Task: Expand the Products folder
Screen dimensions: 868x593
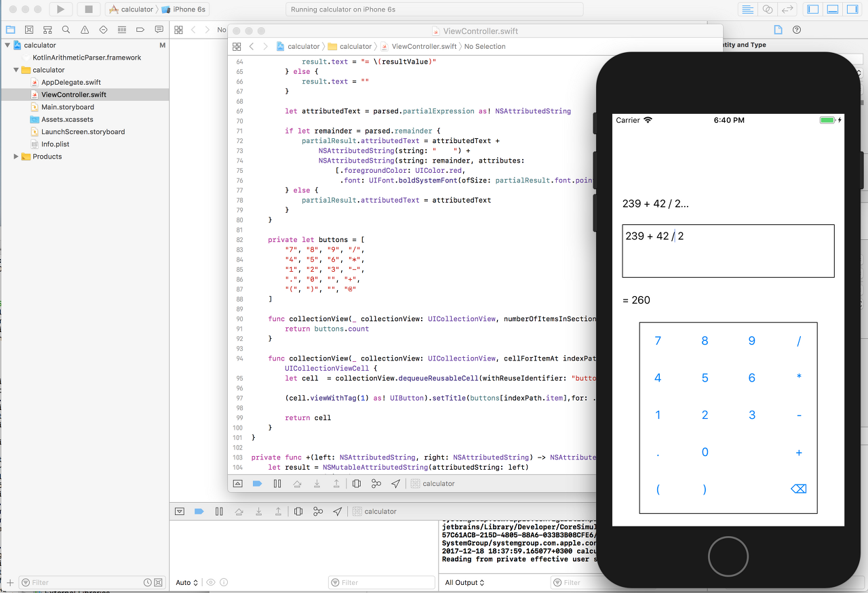Action: (x=16, y=157)
